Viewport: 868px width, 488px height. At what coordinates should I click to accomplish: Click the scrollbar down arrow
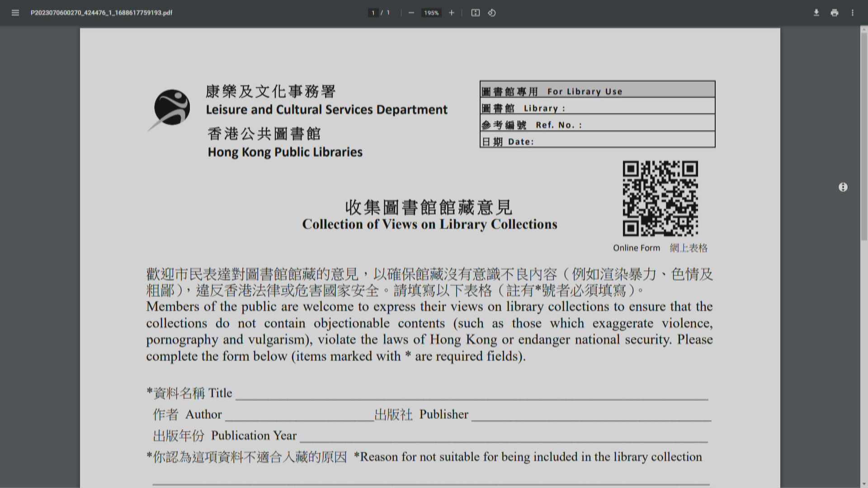click(x=864, y=484)
